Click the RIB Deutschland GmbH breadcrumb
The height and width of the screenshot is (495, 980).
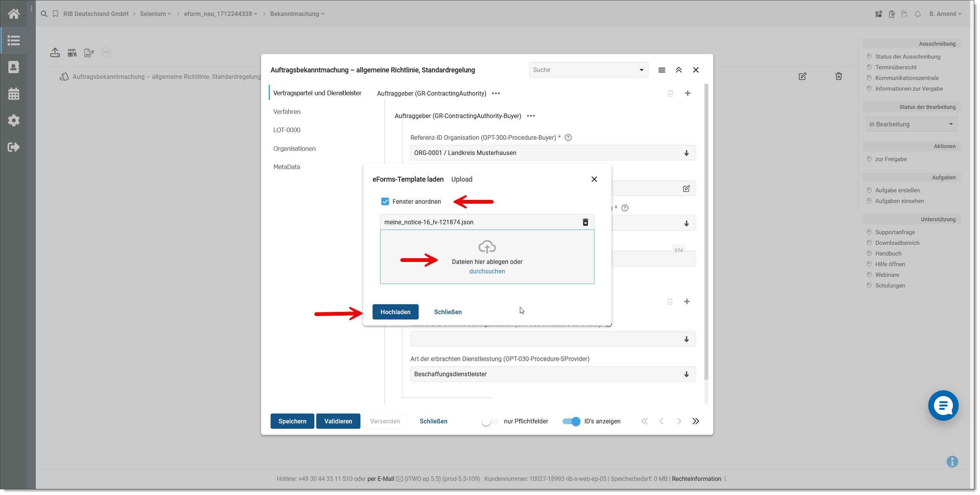(96, 14)
